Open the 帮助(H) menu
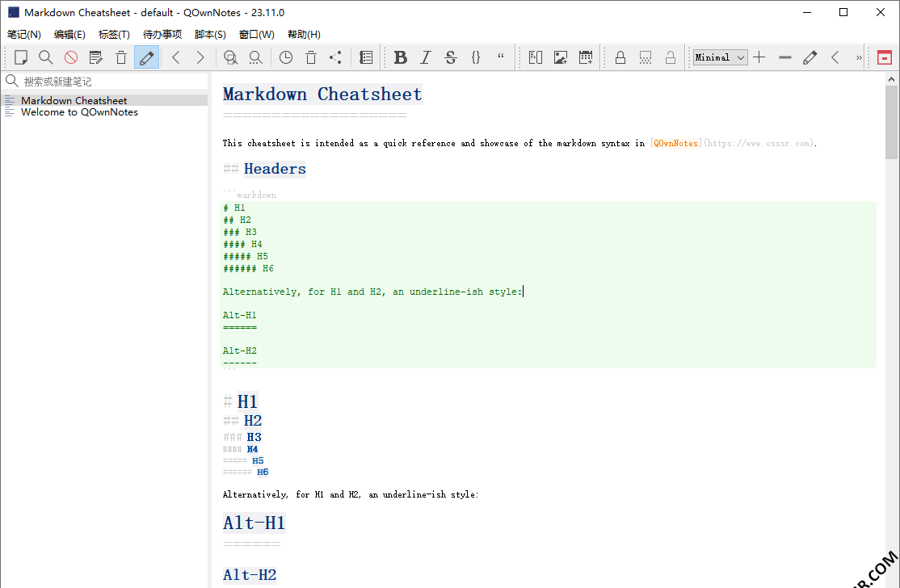 305,35
